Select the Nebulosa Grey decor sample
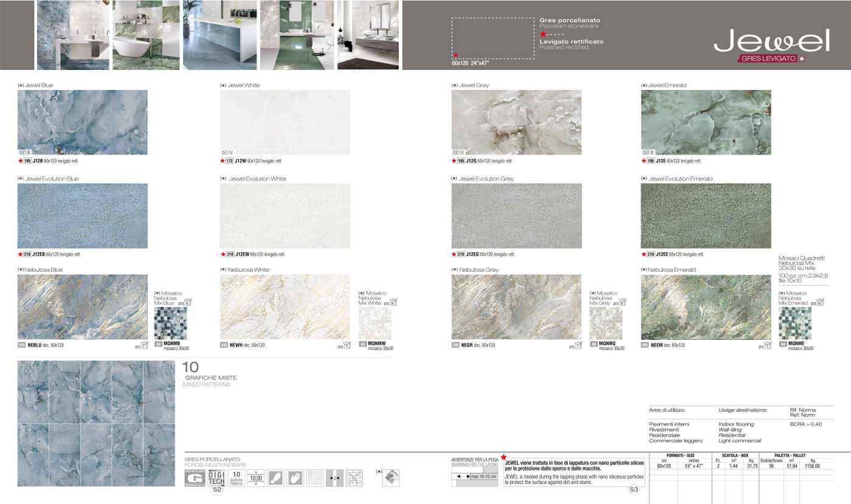This screenshot has width=851, height=504. [517, 307]
